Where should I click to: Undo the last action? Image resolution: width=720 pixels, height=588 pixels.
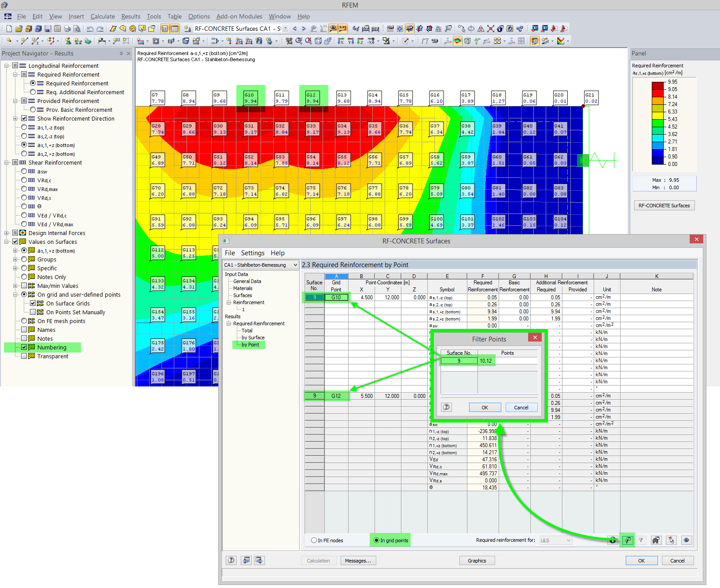pos(90,29)
